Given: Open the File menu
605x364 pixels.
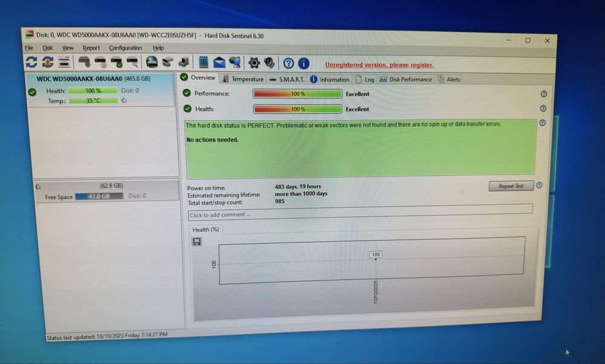Looking at the screenshot, I should point(29,48).
